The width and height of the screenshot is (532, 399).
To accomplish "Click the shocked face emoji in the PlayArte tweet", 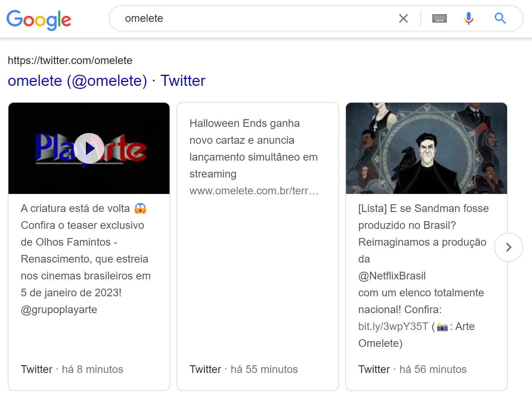I will 140,208.
